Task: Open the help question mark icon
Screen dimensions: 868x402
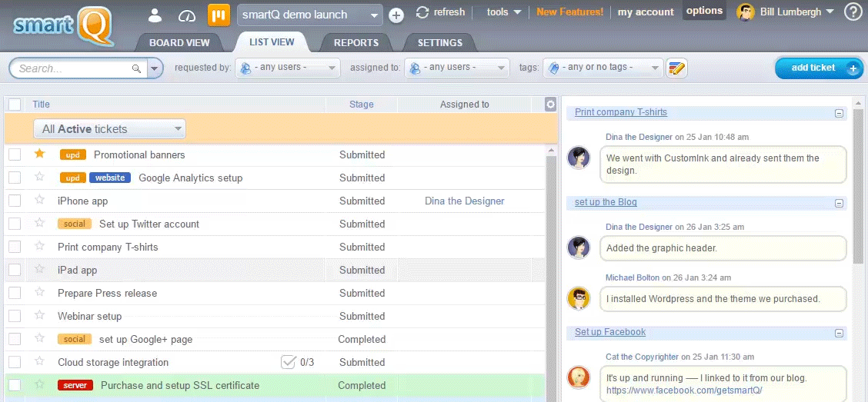Action: tap(853, 12)
